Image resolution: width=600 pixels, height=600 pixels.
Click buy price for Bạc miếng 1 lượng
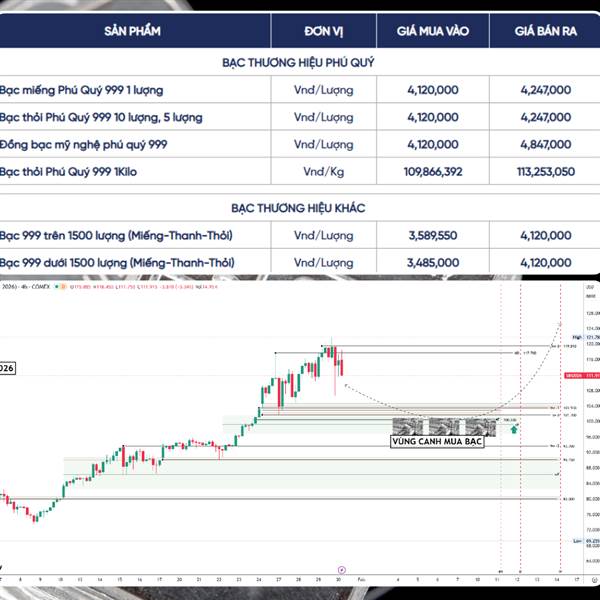(433, 90)
